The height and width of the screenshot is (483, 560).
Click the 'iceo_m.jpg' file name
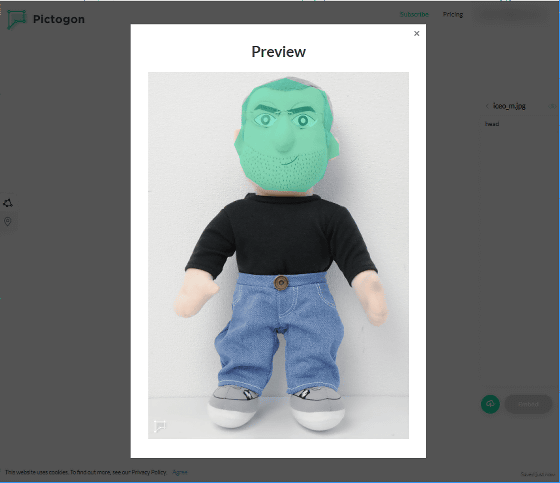click(509, 106)
